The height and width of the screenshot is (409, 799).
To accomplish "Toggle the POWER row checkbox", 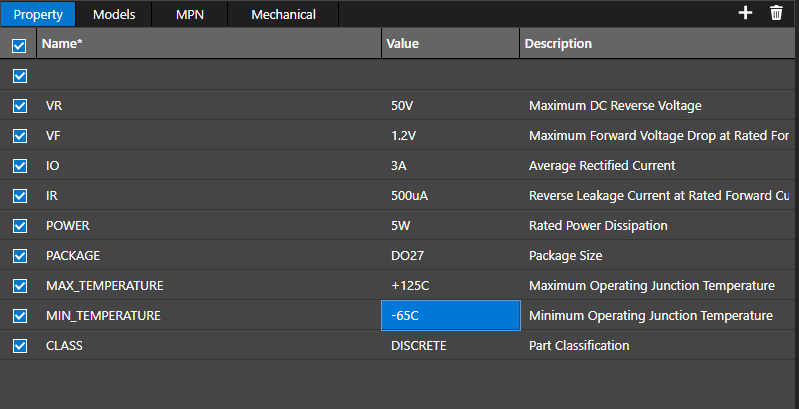I will point(19,226).
